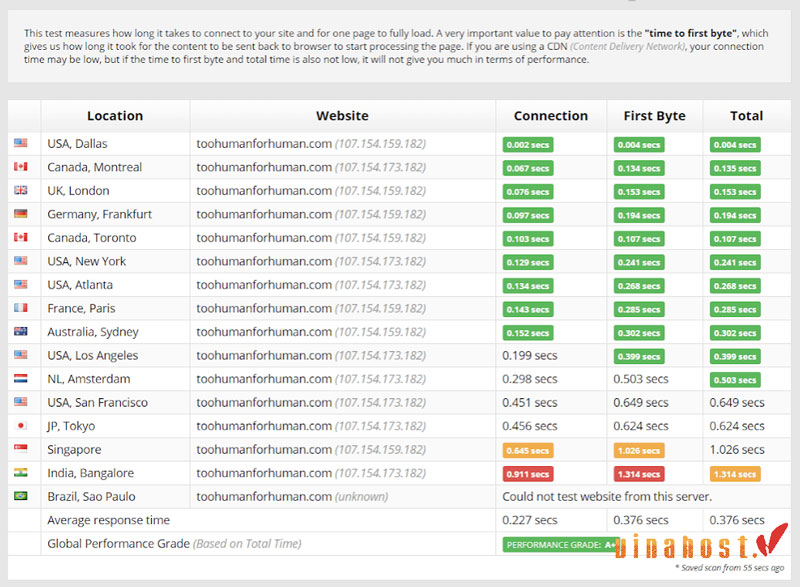The image size is (800, 587).
Task: Select the Singapore flag icon
Action: point(20,450)
